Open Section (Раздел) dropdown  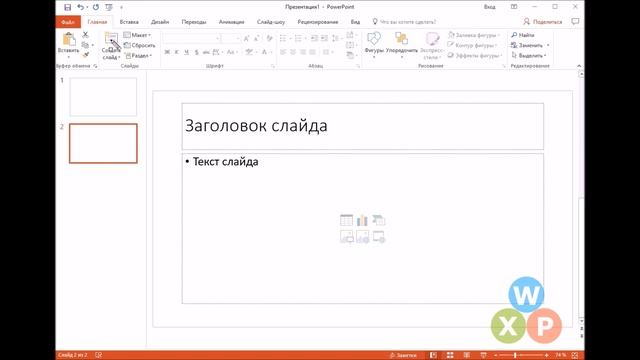point(138,55)
